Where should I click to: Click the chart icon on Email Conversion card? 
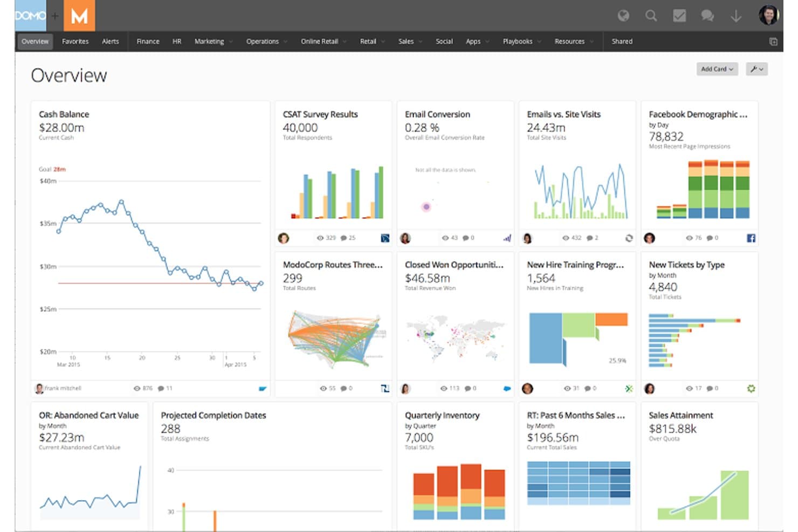click(x=507, y=238)
